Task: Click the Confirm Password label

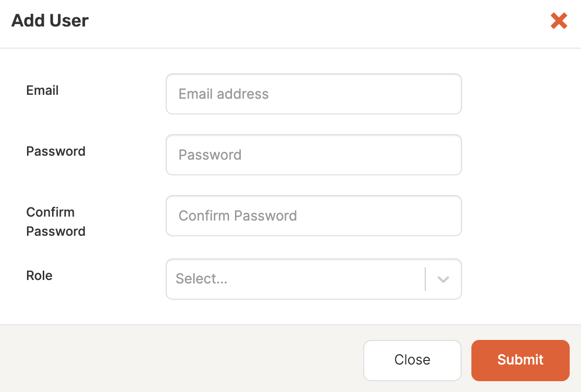Action: coord(56,222)
